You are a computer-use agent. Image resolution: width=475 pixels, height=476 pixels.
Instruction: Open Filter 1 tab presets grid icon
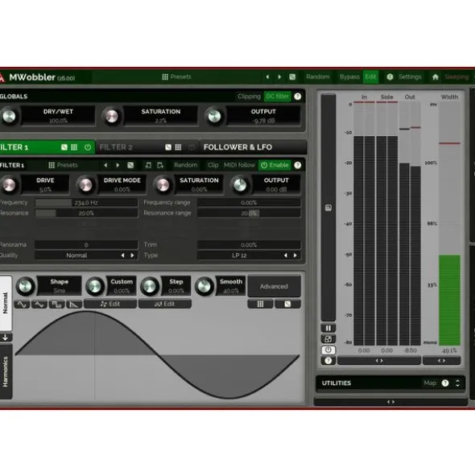point(74,147)
